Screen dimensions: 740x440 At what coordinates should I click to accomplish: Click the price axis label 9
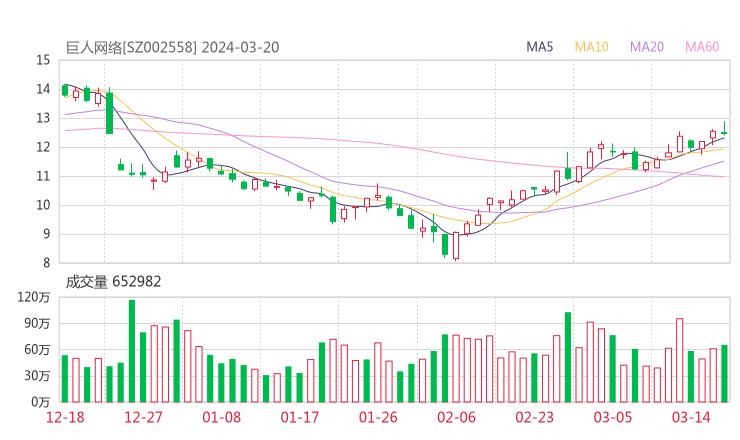click(x=46, y=234)
